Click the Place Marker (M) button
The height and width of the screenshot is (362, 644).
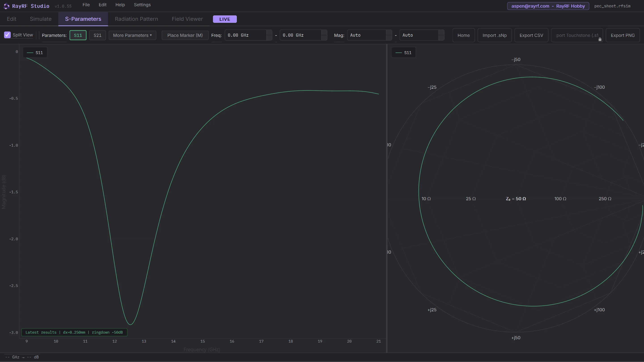(x=185, y=35)
